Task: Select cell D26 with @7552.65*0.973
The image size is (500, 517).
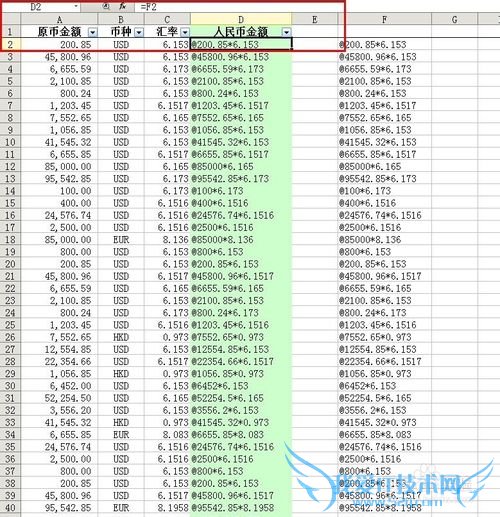Action: (241, 337)
